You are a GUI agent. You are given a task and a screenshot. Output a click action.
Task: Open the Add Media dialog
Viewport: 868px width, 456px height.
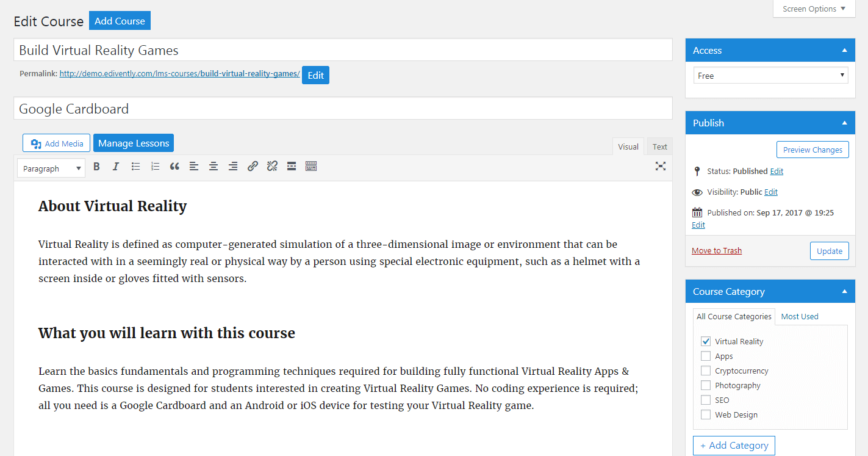(x=56, y=143)
